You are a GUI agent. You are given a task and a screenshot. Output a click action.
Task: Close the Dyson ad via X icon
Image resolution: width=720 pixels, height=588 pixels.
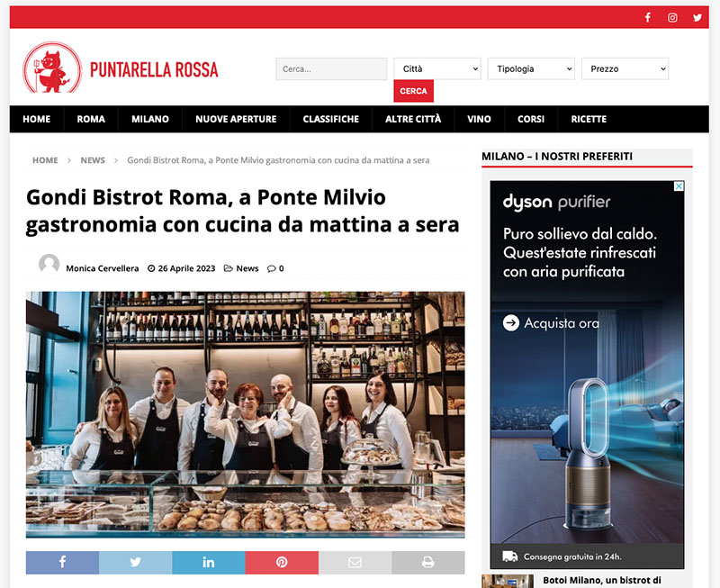tap(679, 186)
